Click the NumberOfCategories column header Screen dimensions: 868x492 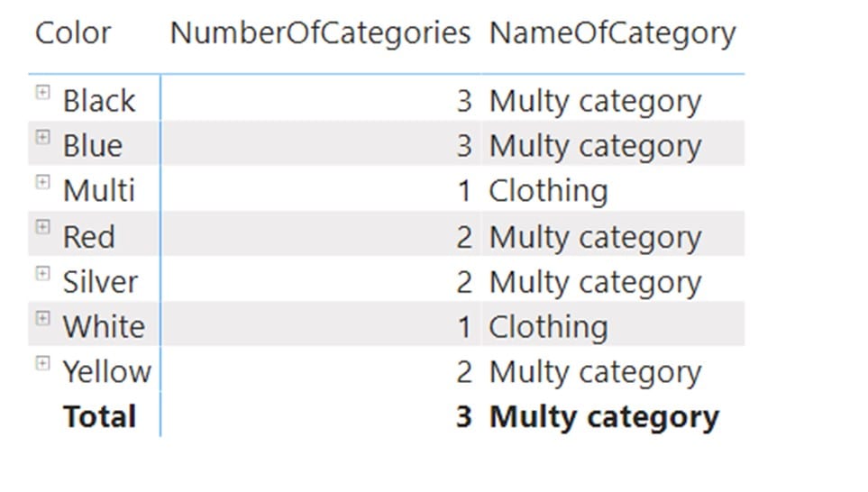(320, 33)
